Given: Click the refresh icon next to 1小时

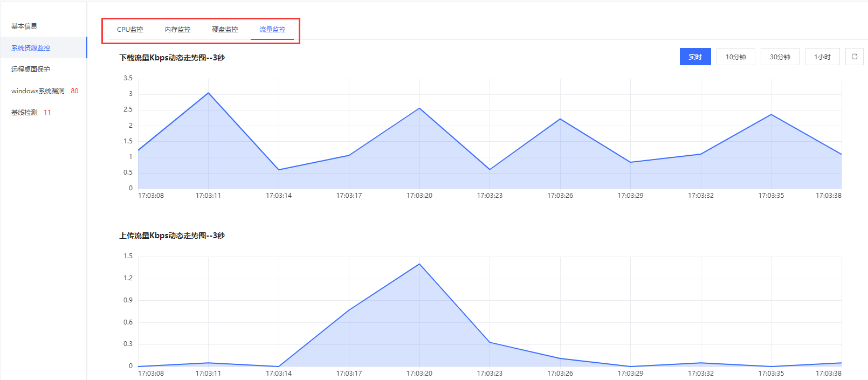Looking at the screenshot, I should point(855,57).
